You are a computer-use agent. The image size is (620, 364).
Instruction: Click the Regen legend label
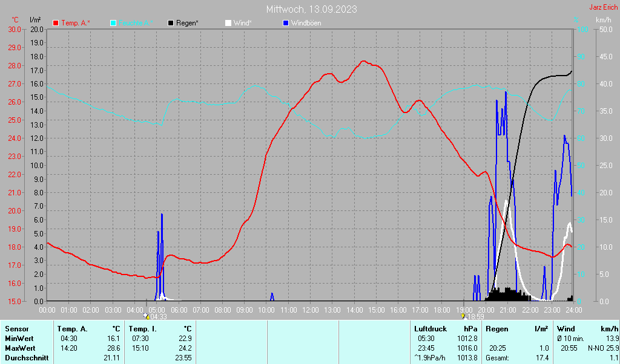(188, 23)
